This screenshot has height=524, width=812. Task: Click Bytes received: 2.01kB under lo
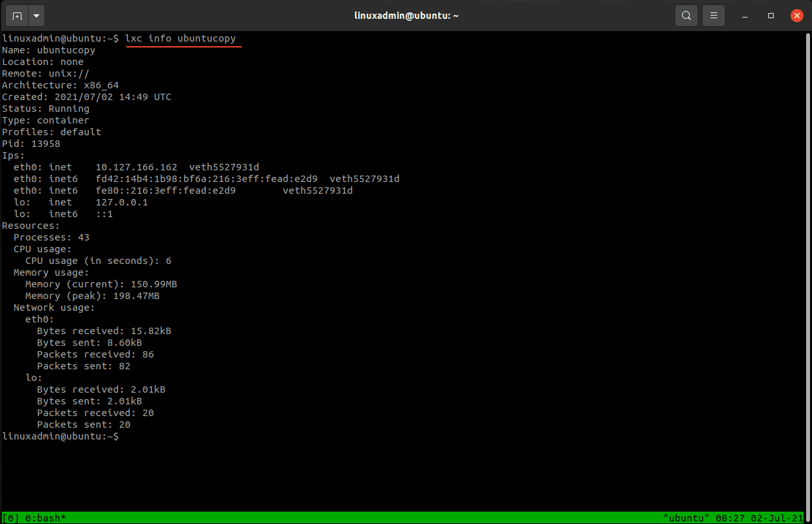coord(101,389)
